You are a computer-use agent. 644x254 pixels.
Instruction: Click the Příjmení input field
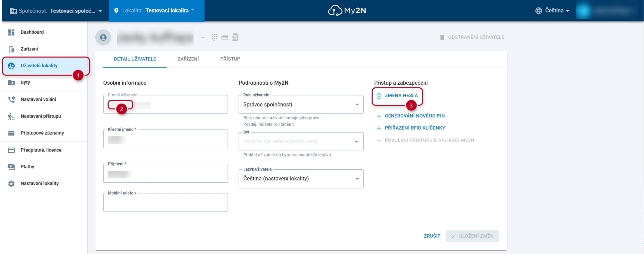click(165, 173)
